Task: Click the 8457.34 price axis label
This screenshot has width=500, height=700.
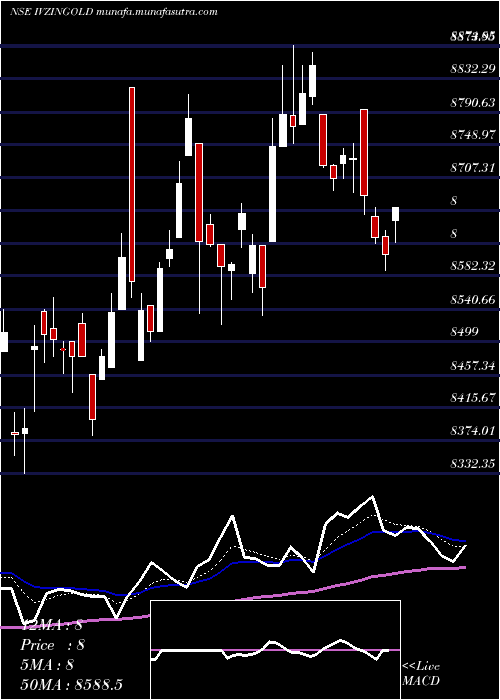Action: [472, 366]
